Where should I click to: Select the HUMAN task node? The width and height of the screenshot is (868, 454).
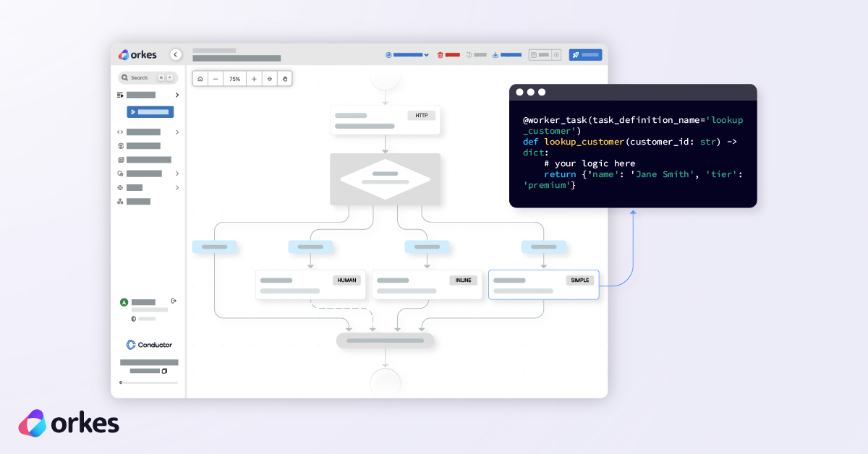pyautogui.click(x=310, y=285)
